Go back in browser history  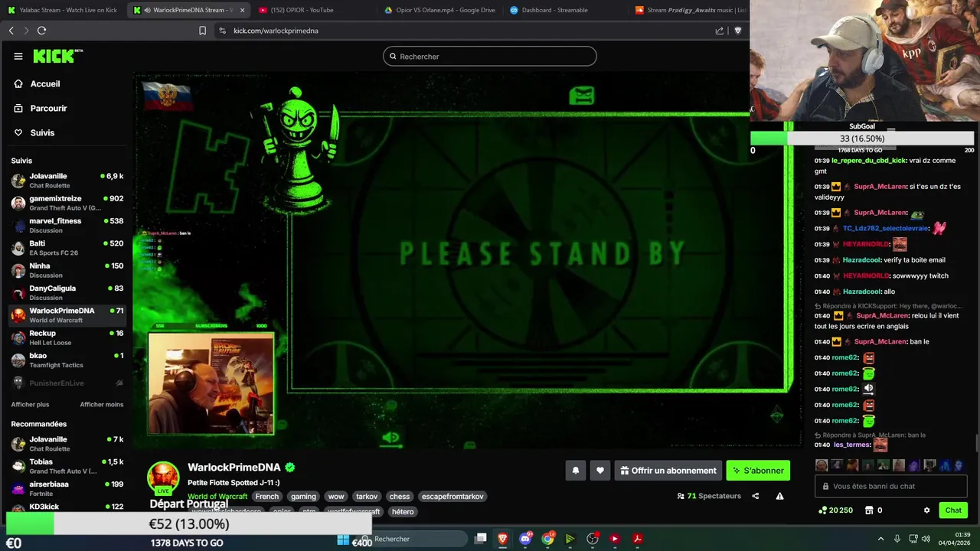(x=11, y=31)
